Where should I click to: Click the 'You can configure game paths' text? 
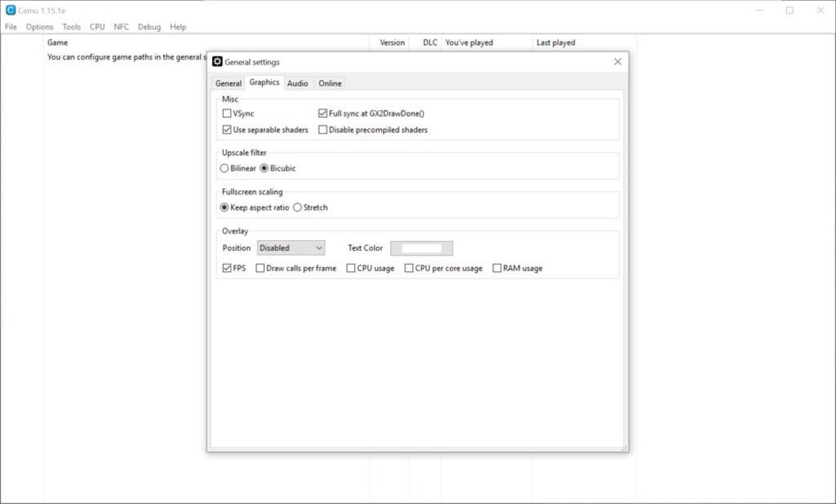pos(127,57)
